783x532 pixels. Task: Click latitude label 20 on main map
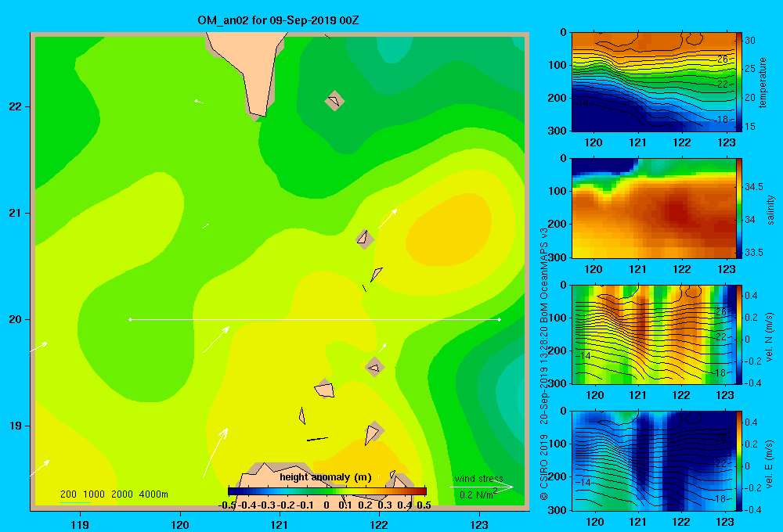pyautogui.click(x=16, y=319)
